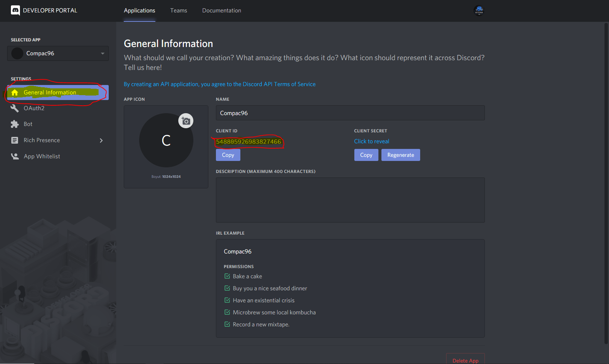Image resolution: width=609 pixels, height=364 pixels.
Task: Click the puzzle piece icon for Bot
Action: point(15,124)
